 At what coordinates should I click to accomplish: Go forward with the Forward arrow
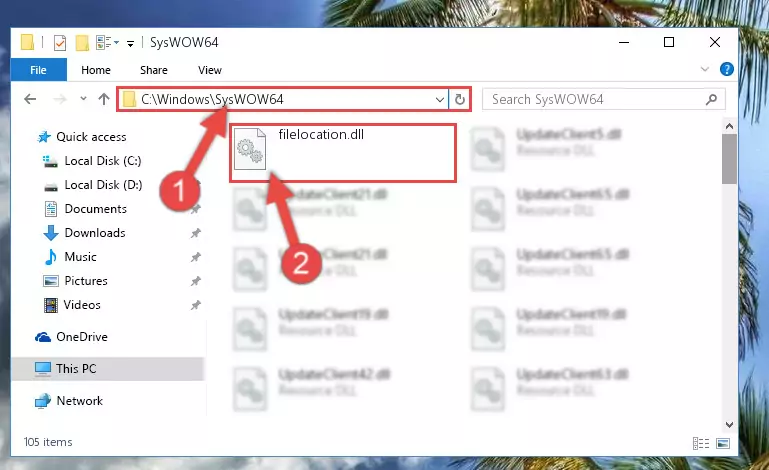click(x=60, y=99)
